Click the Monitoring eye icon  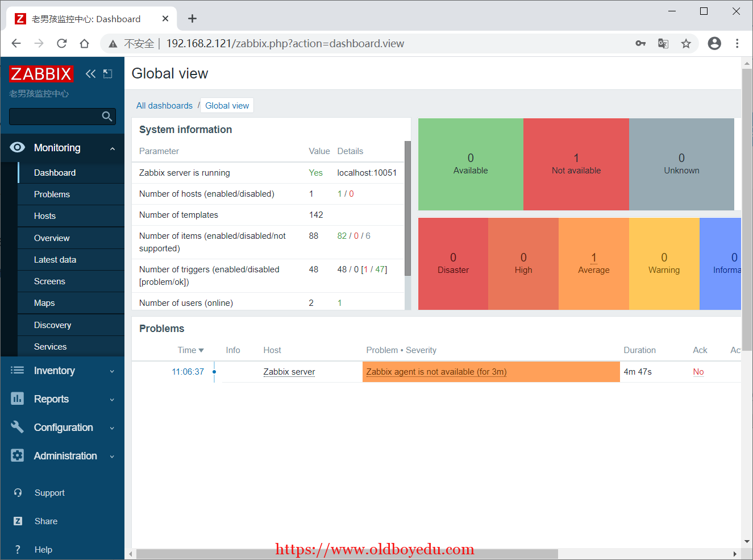coord(18,148)
